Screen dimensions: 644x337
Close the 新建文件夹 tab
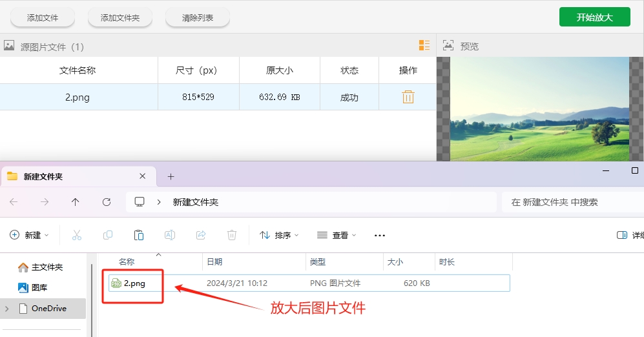tap(143, 176)
